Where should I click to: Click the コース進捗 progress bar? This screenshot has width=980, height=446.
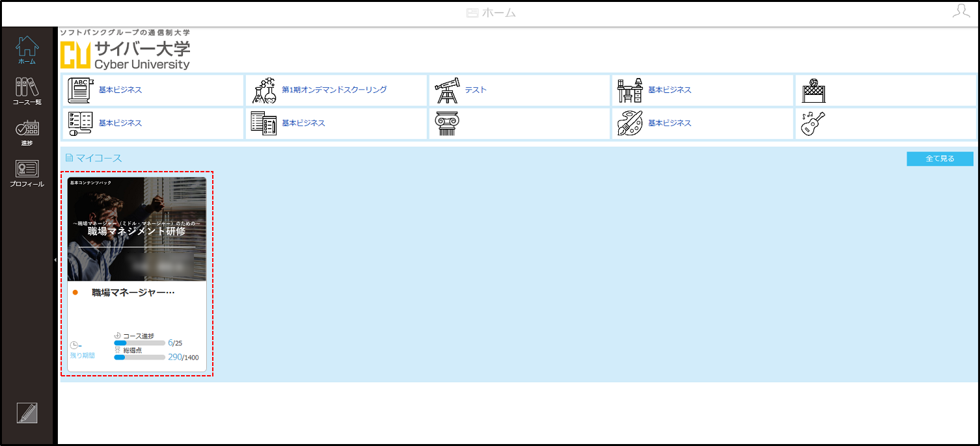pyautogui.click(x=139, y=343)
